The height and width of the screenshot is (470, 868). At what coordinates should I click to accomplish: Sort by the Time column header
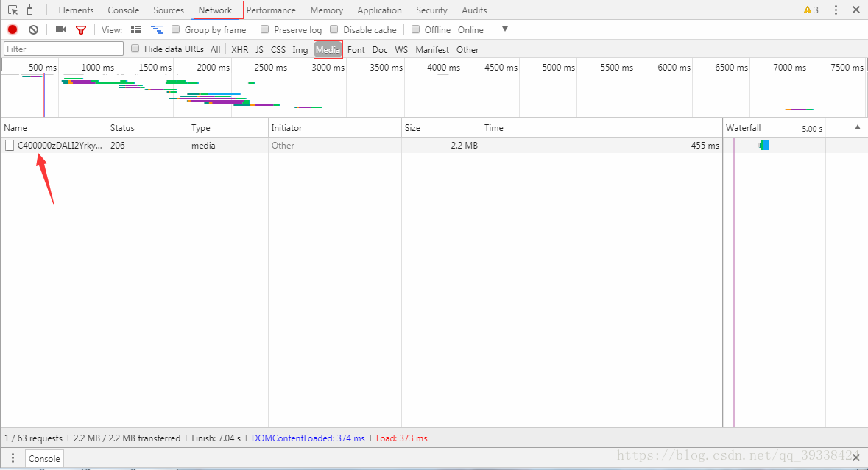click(x=601, y=128)
